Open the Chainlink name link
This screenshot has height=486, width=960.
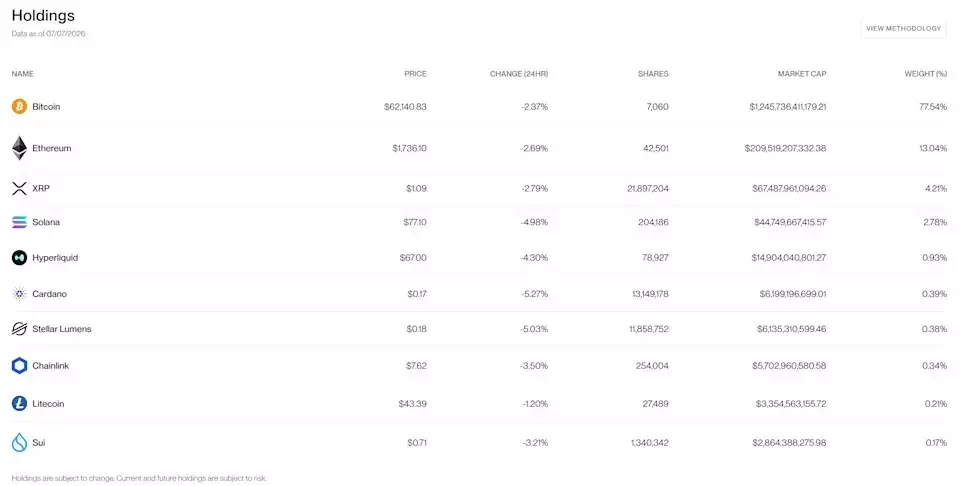pyautogui.click(x=51, y=365)
